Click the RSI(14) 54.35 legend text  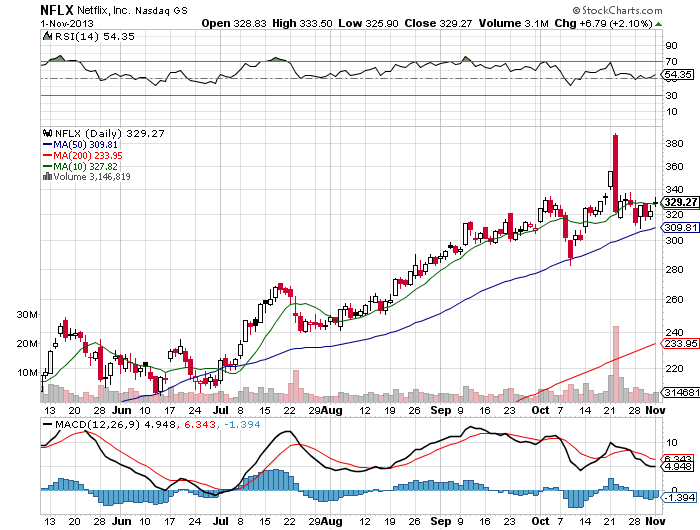tap(95, 37)
